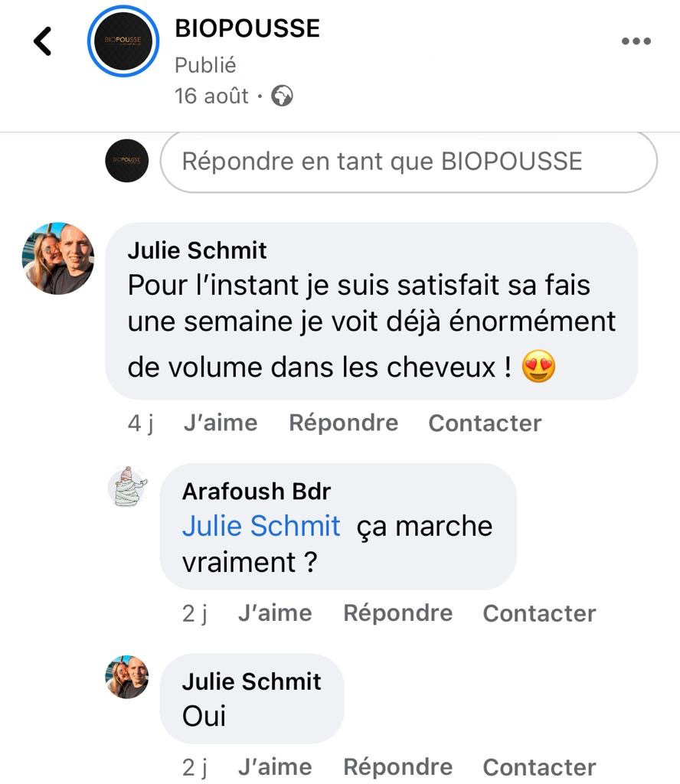Reply to Julie Schmit's first comment
Image resolution: width=680 pixels, height=784 pixels.
click(x=343, y=423)
